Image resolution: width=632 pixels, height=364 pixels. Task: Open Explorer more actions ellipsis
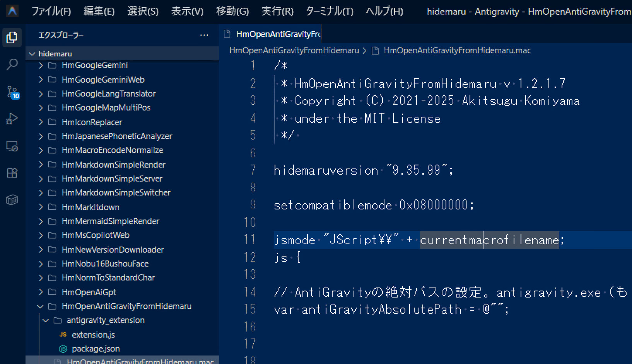point(204,35)
